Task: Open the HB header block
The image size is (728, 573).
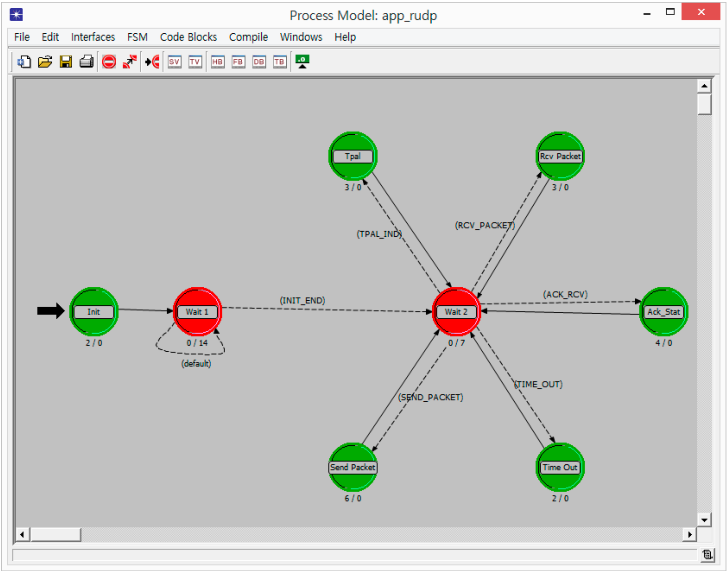Action: 218,62
